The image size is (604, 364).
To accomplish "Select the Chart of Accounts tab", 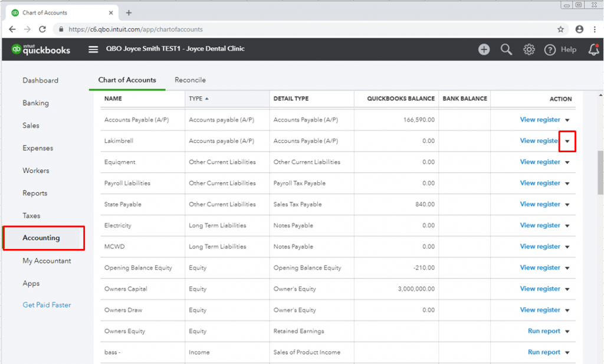I will [x=127, y=80].
